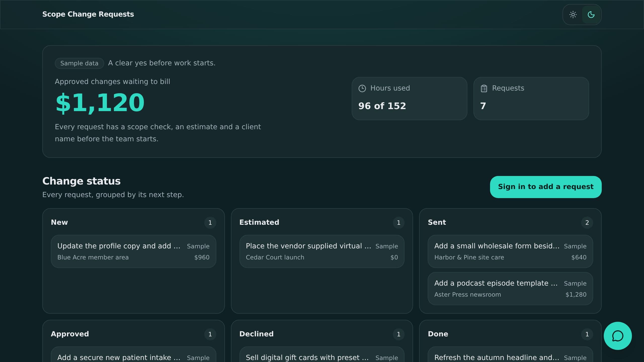The image size is (644, 362).
Task: Click the $1,280 amount
Action: 576,295
